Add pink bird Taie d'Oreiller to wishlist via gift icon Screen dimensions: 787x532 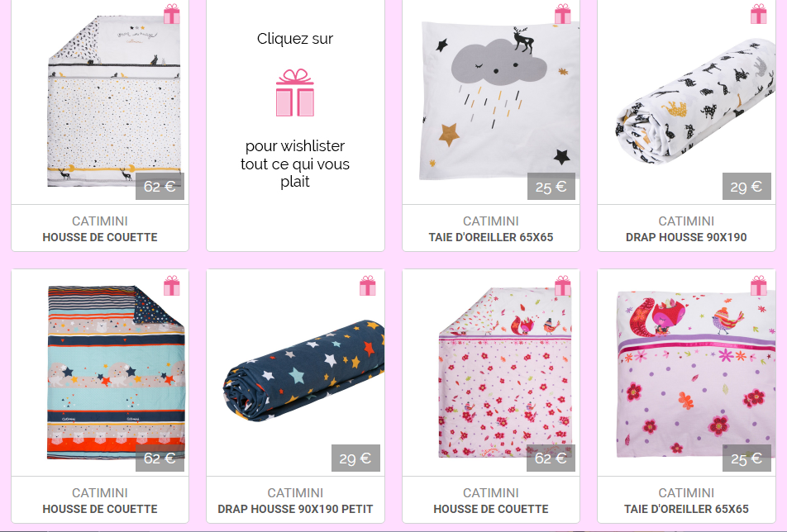click(758, 285)
